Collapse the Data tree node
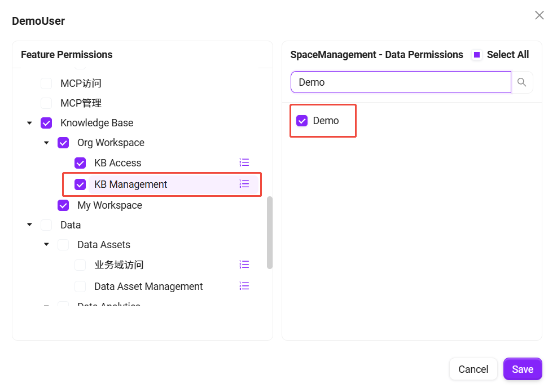This screenshot has height=392, width=557. point(29,225)
